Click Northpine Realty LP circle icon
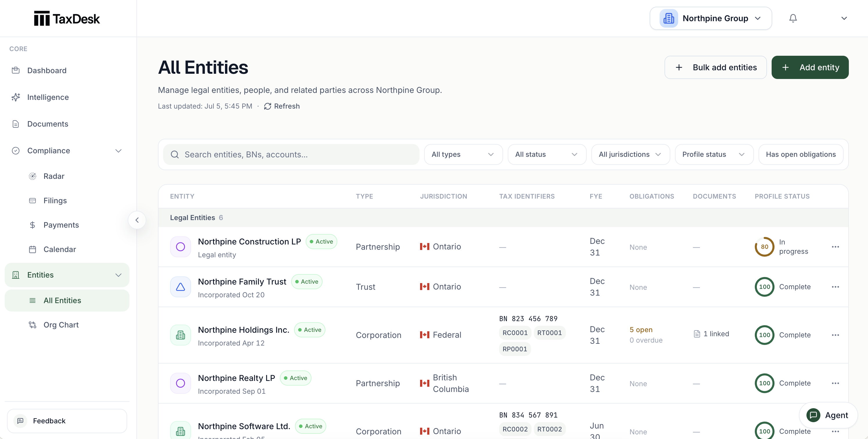This screenshot has width=868, height=439. point(181,383)
